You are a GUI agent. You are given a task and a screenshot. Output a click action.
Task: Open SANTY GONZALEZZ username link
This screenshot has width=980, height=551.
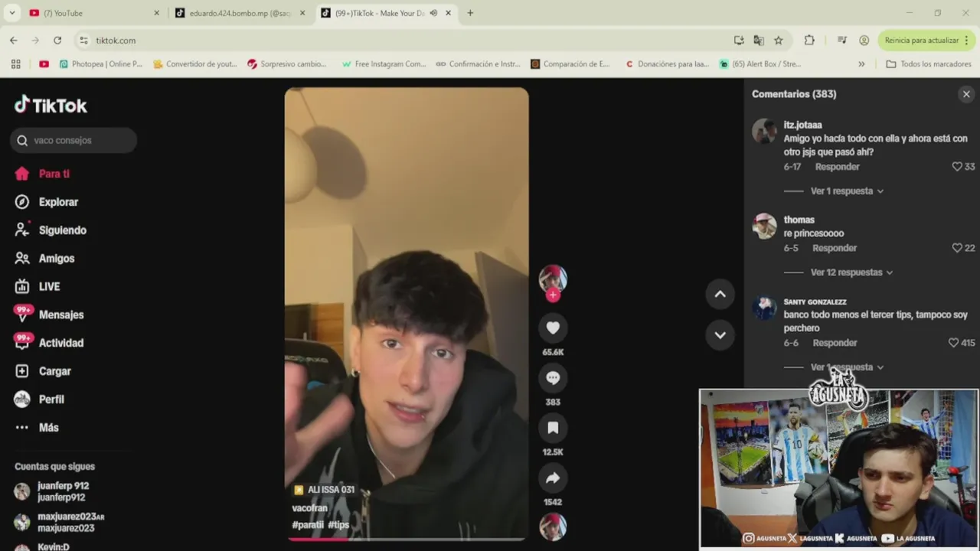pos(815,302)
